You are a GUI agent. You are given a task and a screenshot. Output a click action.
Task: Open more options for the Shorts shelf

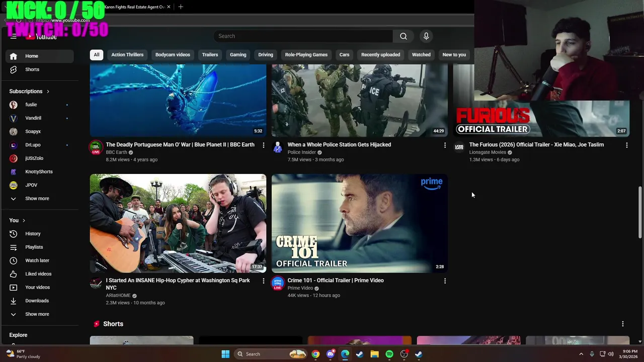click(x=622, y=324)
